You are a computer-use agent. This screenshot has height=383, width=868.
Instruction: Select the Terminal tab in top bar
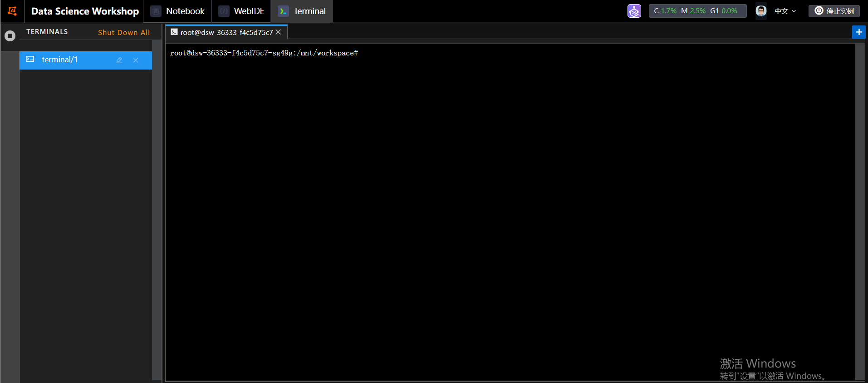pyautogui.click(x=302, y=11)
